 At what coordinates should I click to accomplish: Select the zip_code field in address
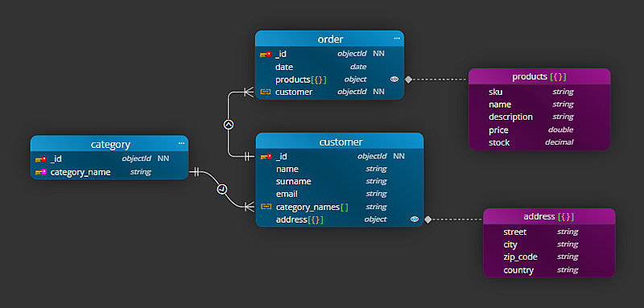pyautogui.click(x=549, y=257)
